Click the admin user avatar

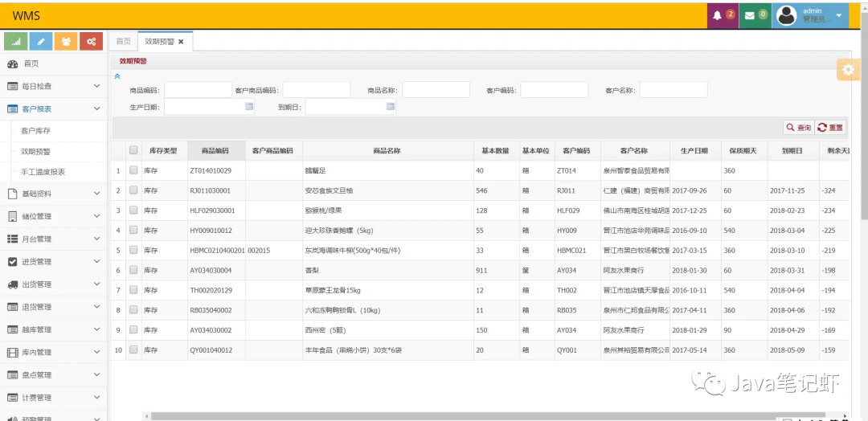786,15
